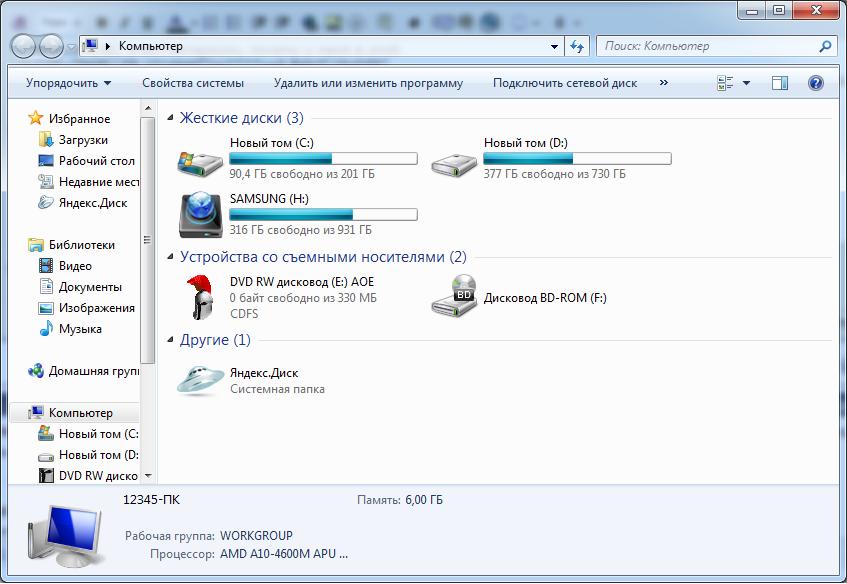Click the D: drive capacity bar

[x=577, y=158]
